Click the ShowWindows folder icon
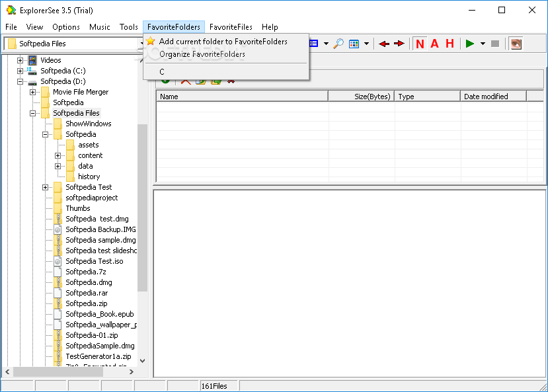This screenshot has width=548, height=392. pos(58,124)
